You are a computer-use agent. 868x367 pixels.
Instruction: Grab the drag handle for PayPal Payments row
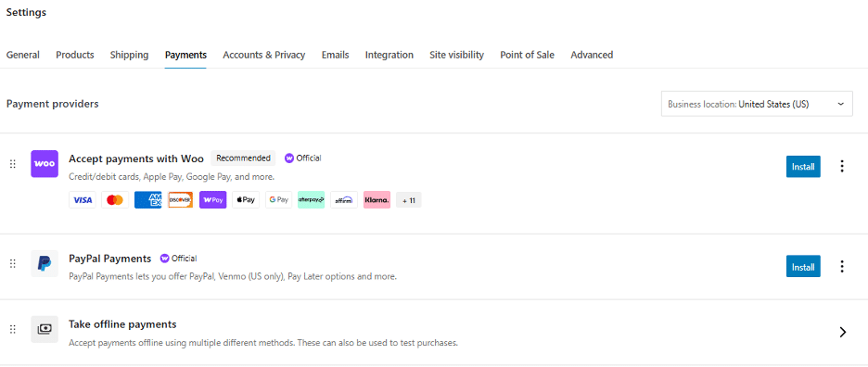click(13, 264)
